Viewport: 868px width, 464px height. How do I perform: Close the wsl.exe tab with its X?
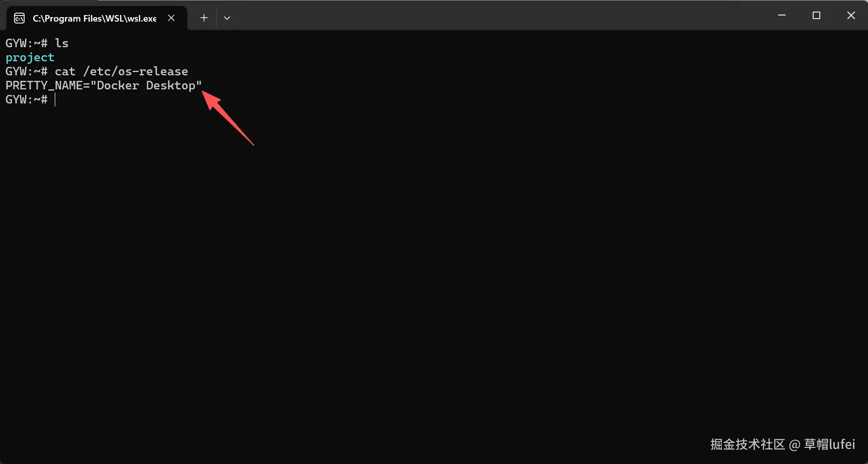(x=171, y=18)
